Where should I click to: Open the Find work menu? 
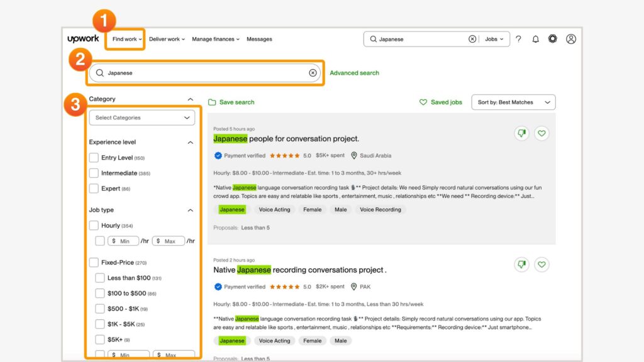(127, 39)
